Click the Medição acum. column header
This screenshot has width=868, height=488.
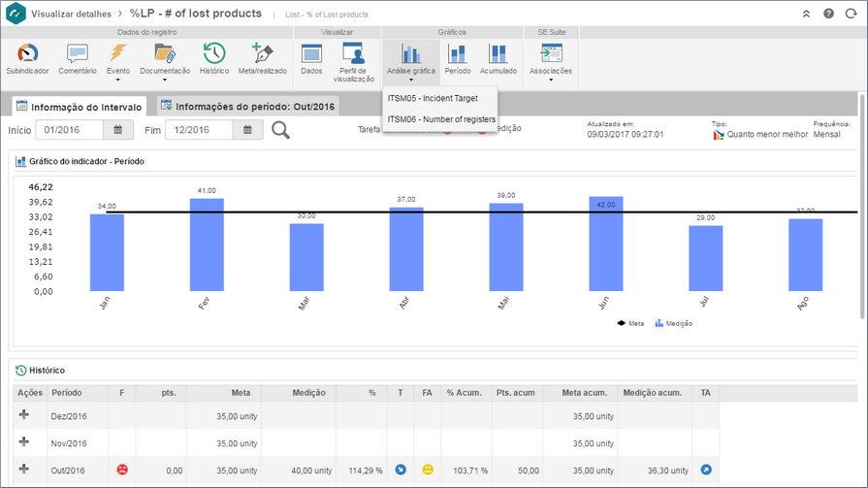pos(653,393)
